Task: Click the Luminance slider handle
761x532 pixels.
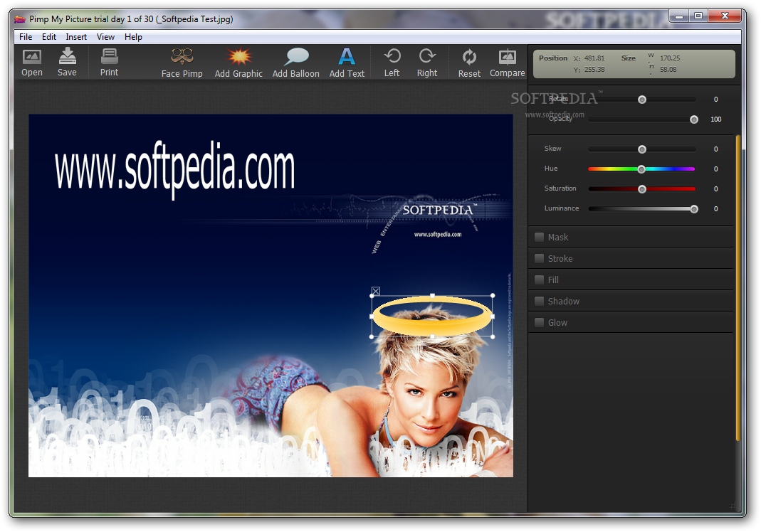Action: [x=694, y=208]
